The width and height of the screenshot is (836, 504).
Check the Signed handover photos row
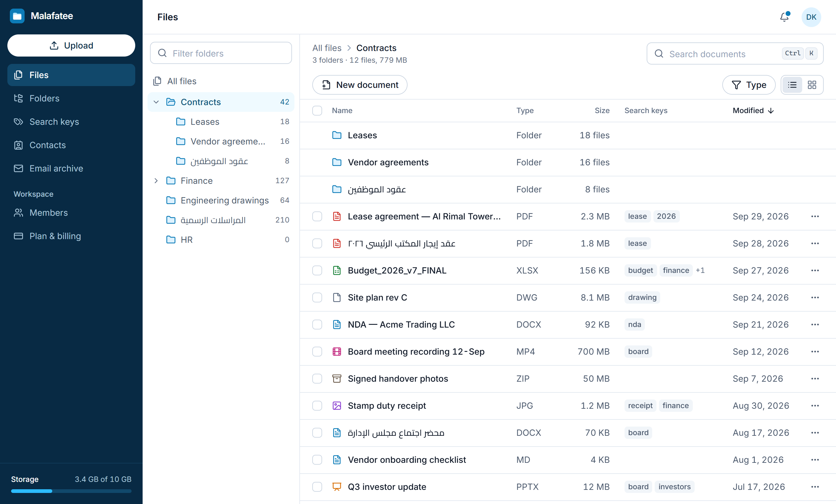(x=317, y=379)
